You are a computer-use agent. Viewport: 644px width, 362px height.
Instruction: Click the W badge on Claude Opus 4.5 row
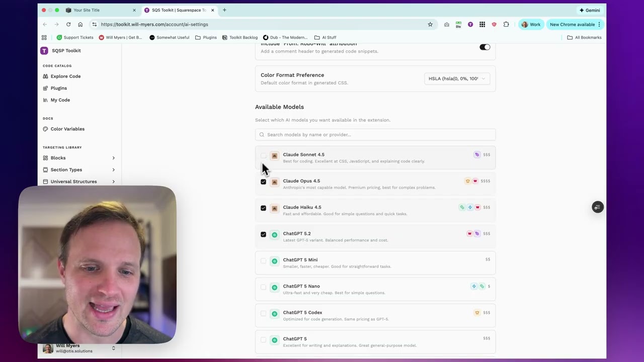click(475, 181)
